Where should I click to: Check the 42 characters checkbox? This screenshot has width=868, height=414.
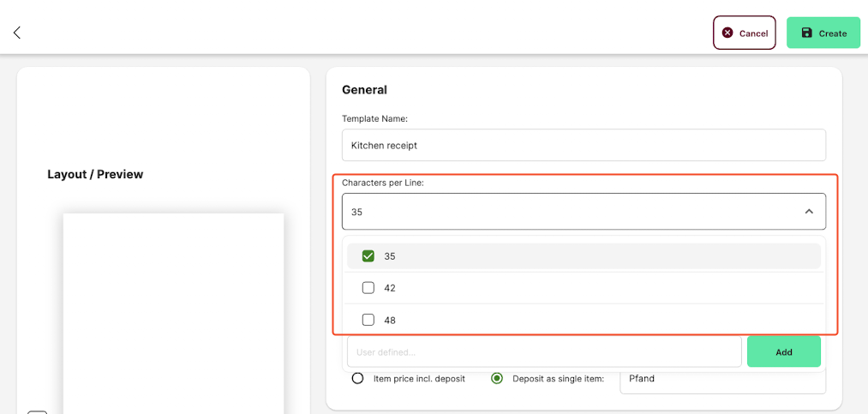[x=368, y=288]
